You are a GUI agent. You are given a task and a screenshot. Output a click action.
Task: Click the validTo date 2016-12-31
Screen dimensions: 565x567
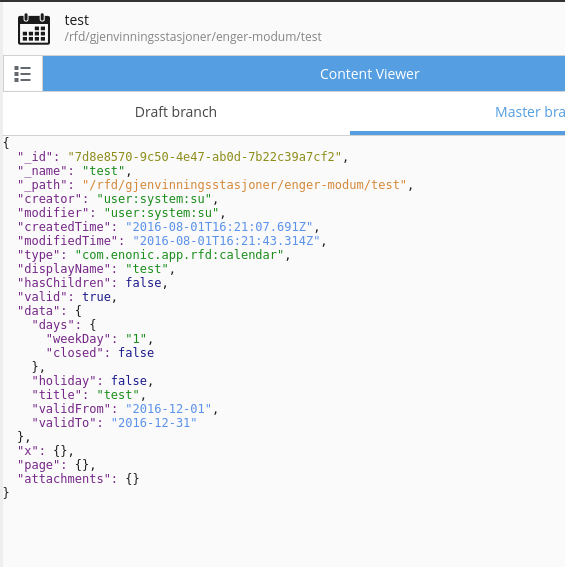[x=154, y=423]
